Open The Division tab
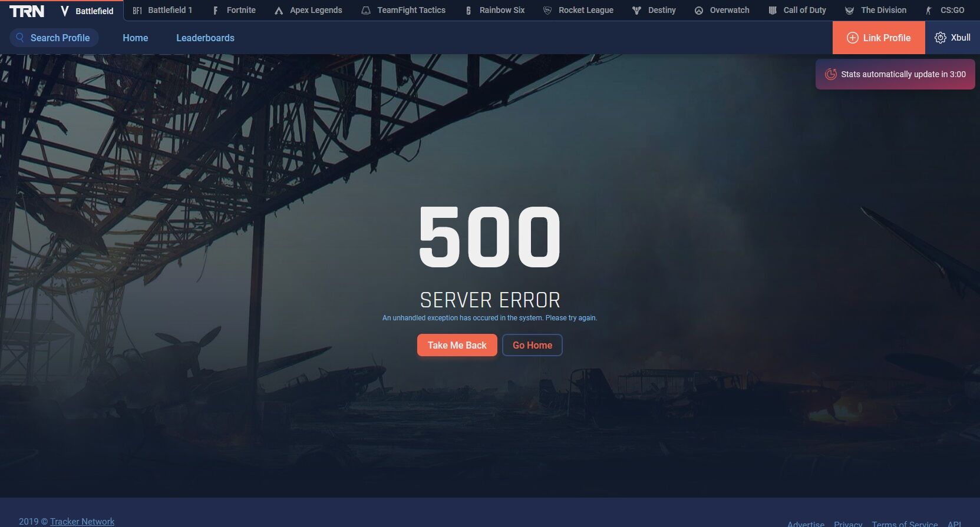The width and height of the screenshot is (980, 527). point(876,11)
